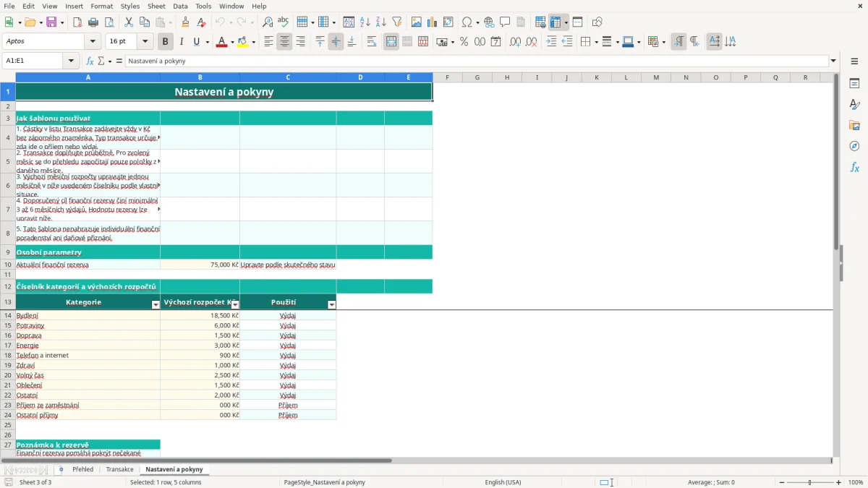Add a comment to the cell
The height and width of the screenshot is (488, 868).
[x=505, y=22]
